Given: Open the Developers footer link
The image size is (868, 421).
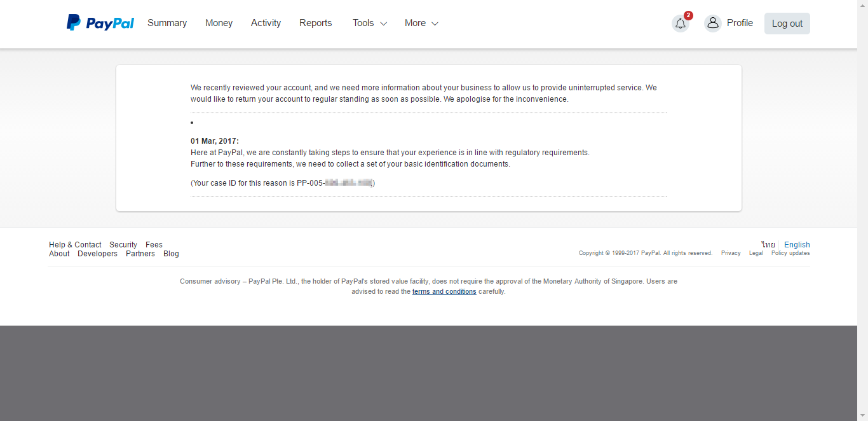Looking at the screenshot, I should point(97,254).
